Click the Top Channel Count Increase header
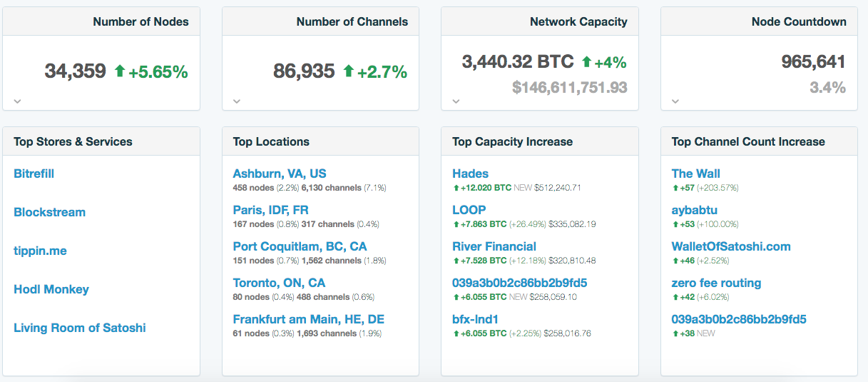The image size is (868, 382). [748, 141]
